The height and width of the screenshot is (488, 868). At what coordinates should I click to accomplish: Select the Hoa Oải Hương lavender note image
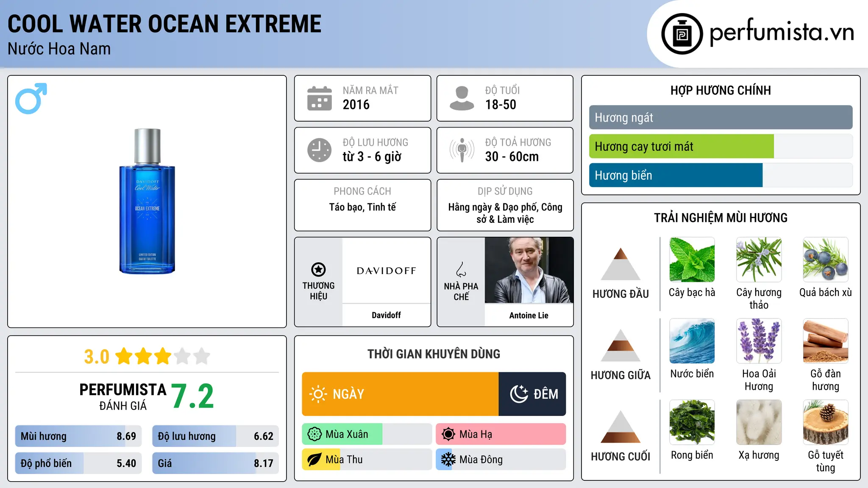pos(759,341)
